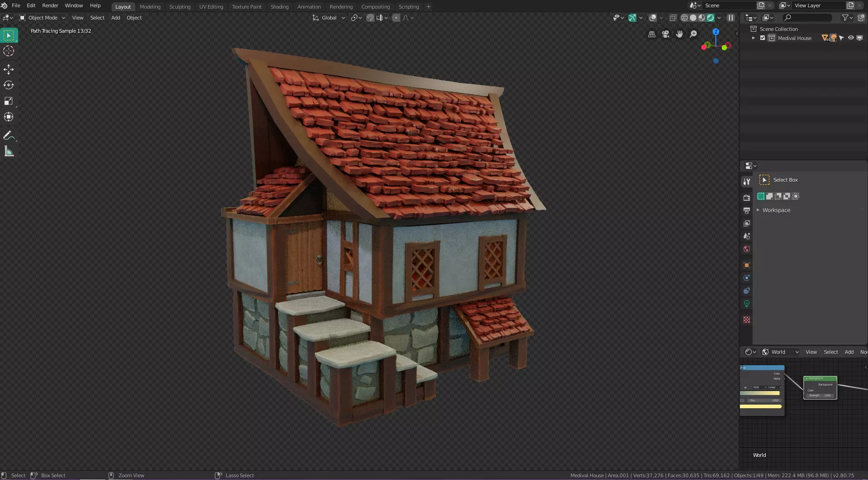868x480 pixels.
Task: Toggle X-ray mode button
Action: click(x=673, y=18)
